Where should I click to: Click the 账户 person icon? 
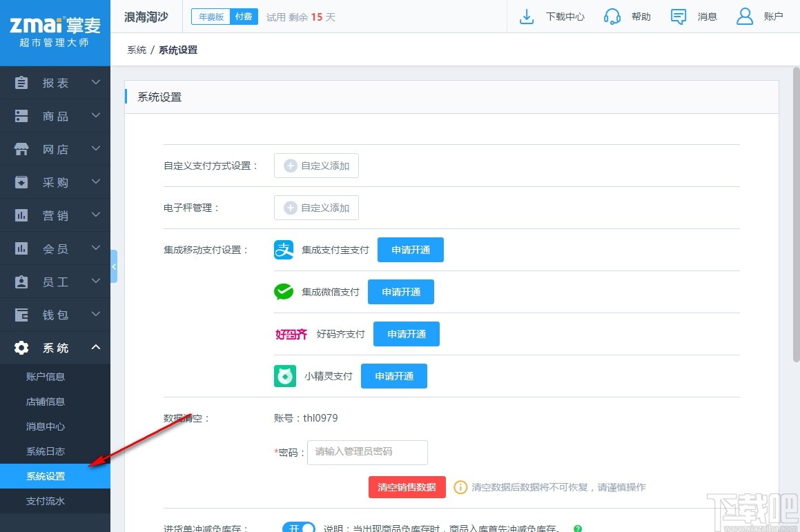pos(744,16)
